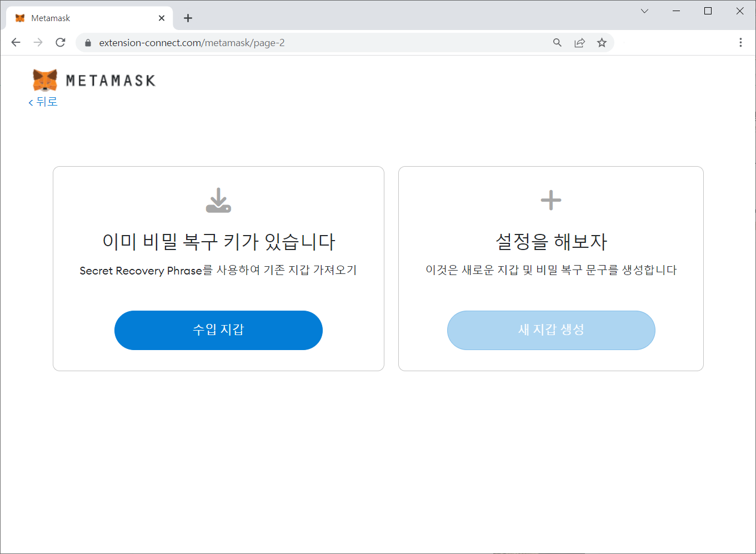The width and height of the screenshot is (756, 554).
Task: Click the 새 지갑 생성 button
Action: click(x=551, y=330)
